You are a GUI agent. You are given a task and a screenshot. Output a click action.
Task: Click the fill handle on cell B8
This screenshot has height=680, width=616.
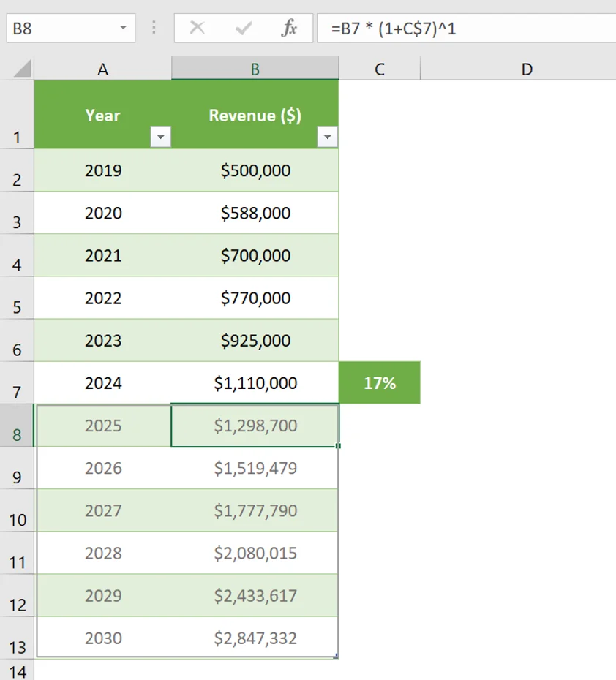click(x=337, y=446)
